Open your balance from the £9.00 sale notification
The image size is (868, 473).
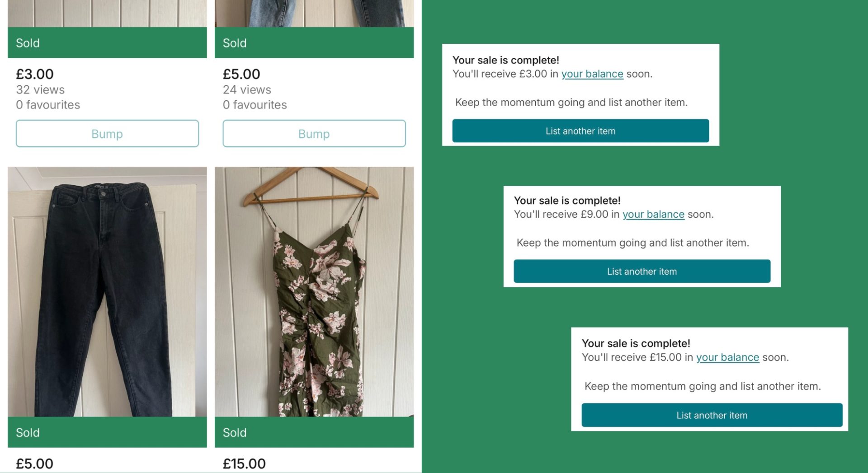click(x=653, y=215)
